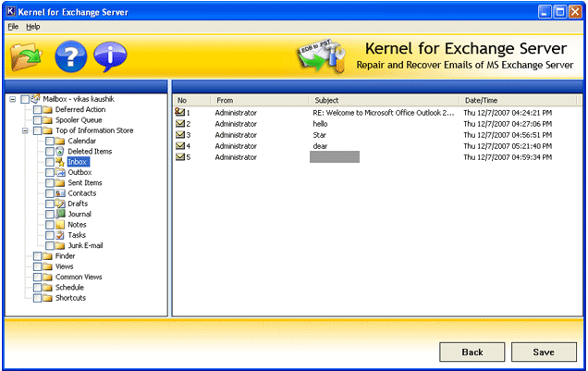Enable the Common Views checkbox
Viewport: 588px width, 371px height.
coord(37,278)
